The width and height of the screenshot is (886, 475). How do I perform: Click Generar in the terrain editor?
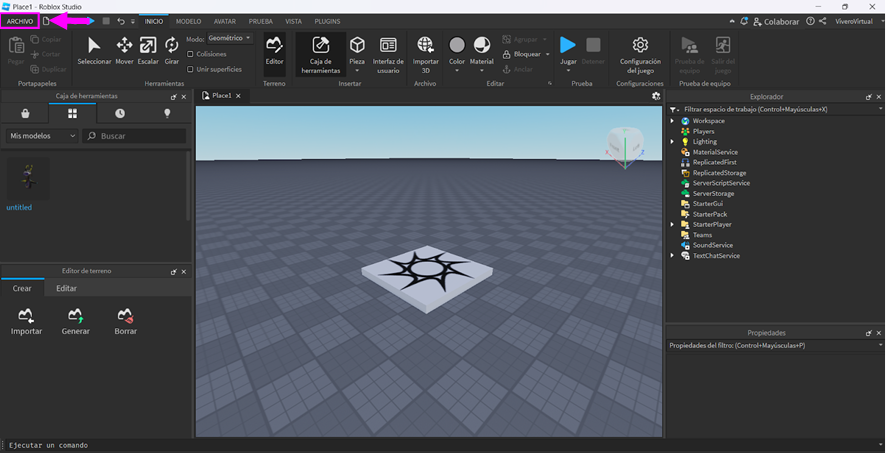point(75,321)
